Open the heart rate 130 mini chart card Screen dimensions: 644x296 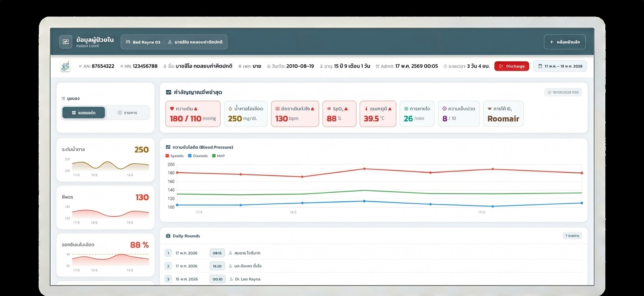(105, 208)
